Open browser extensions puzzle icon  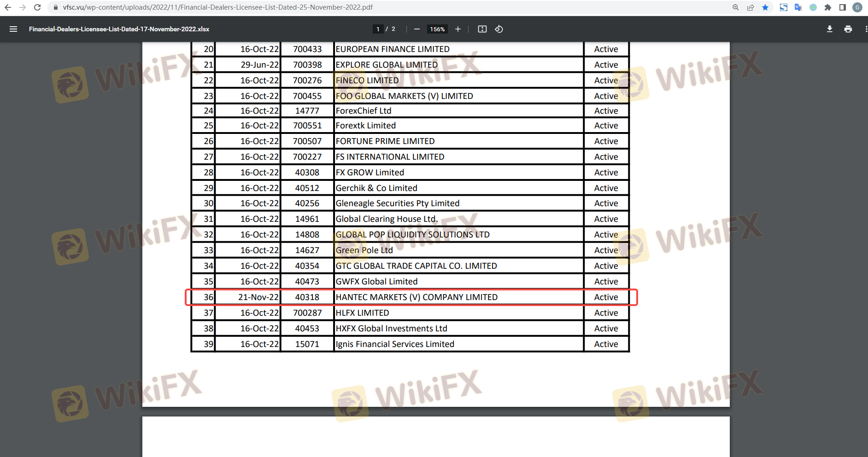tap(828, 7)
